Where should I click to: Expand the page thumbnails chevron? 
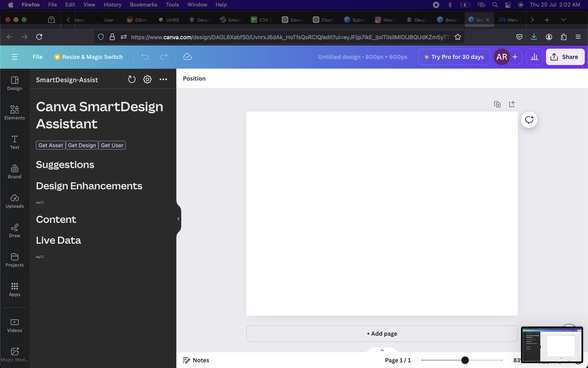click(382, 350)
